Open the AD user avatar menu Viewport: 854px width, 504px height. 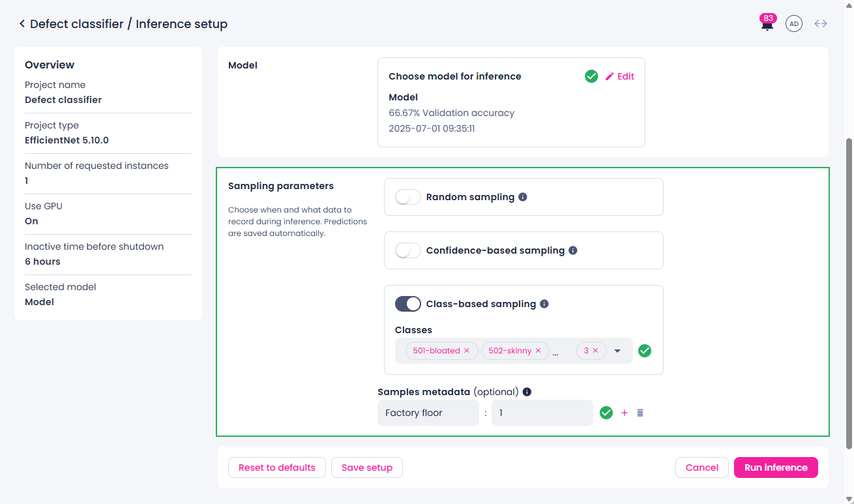coord(793,24)
